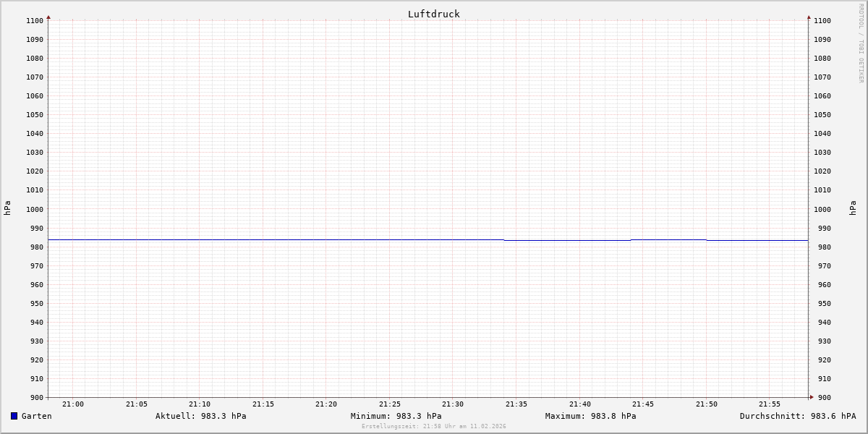This screenshot has height=434, width=868.
Task: Click the 21:30 x-axis time label
Action: 453,404
